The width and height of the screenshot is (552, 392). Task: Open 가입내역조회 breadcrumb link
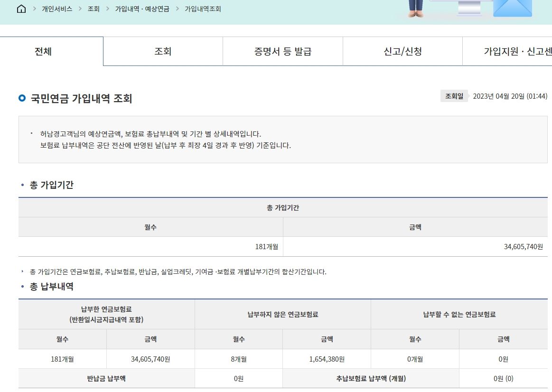203,9
